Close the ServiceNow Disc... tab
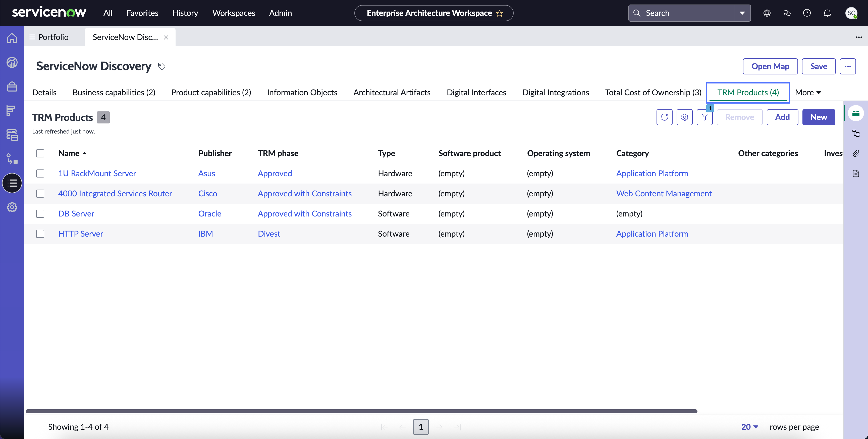 point(166,37)
